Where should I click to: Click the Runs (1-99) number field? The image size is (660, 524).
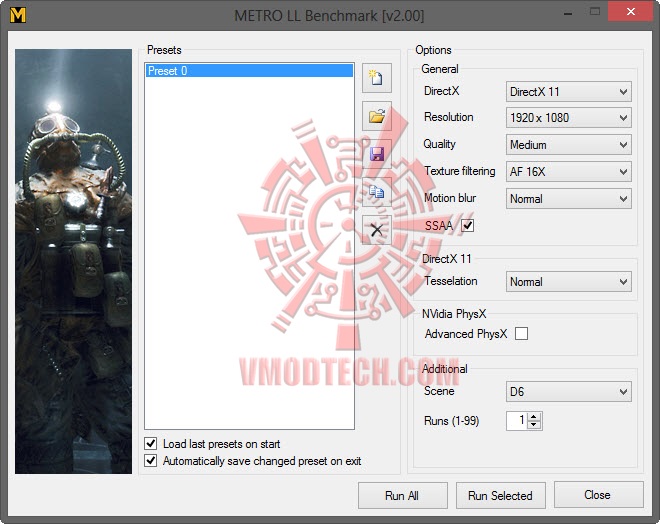coord(517,420)
